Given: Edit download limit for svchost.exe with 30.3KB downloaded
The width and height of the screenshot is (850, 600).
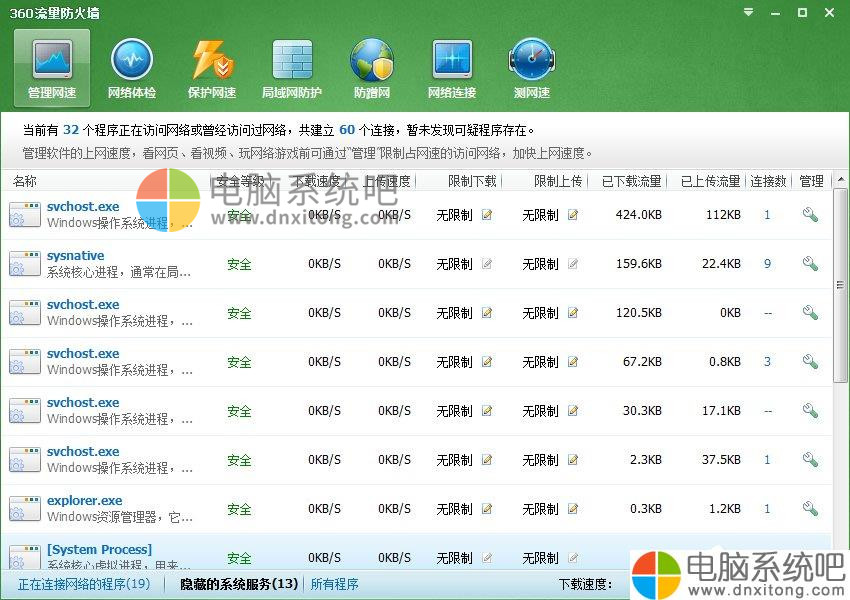Looking at the screenshot, I should coord(487,411).
